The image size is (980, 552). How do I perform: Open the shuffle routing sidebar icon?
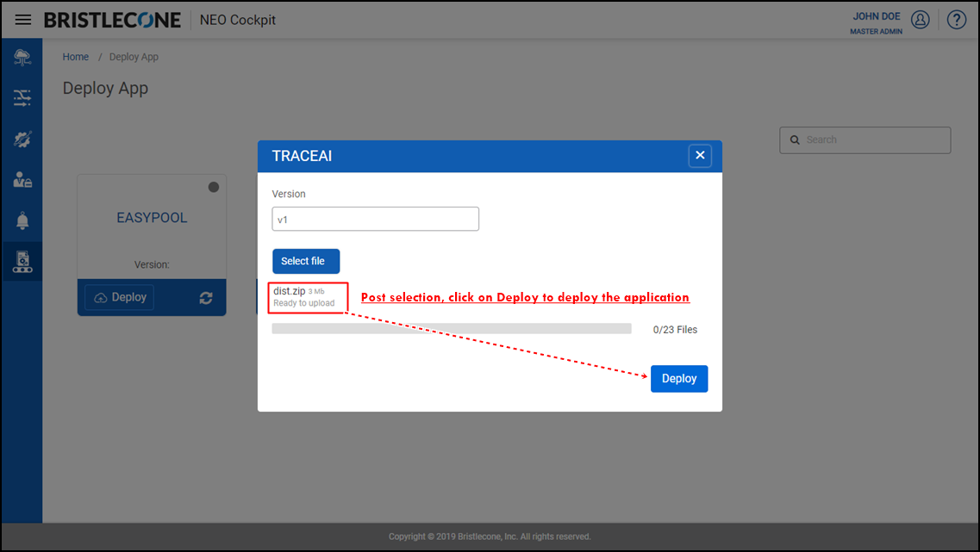click(22, 98)
